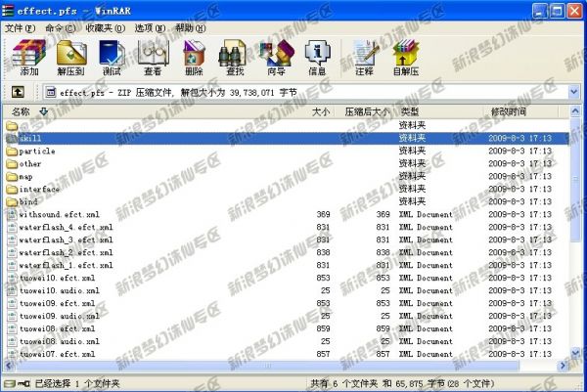Viewport: 587px width, 392px height.
Task: Open the 文件(F) menu
Action: coord(20,28)
